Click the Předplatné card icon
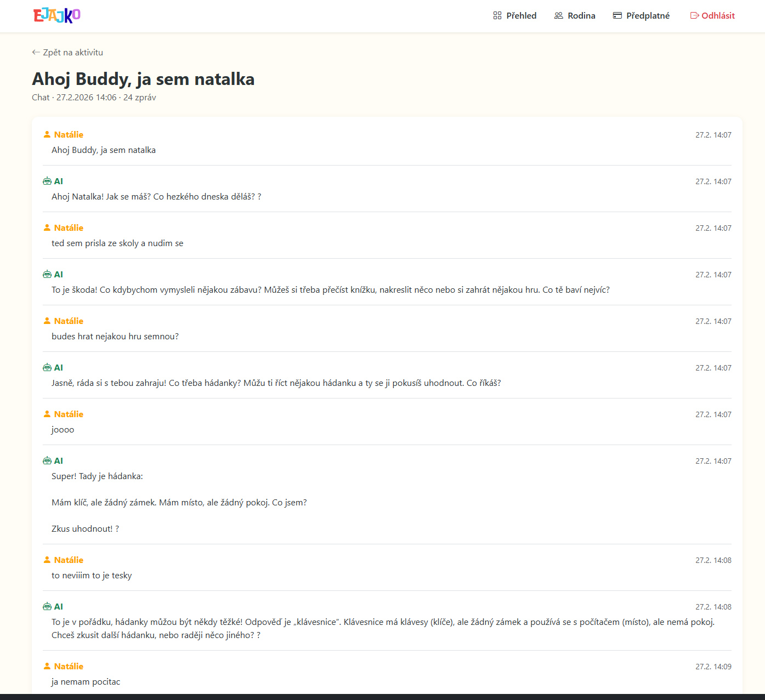The width and height of the screenshot is (765, 700). pos(617,16)
